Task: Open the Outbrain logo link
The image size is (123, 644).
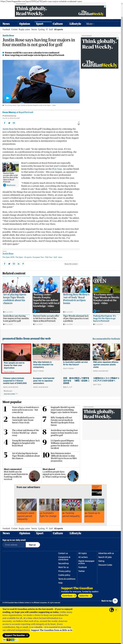Action: pyautogui.click(x=8, y=391)
